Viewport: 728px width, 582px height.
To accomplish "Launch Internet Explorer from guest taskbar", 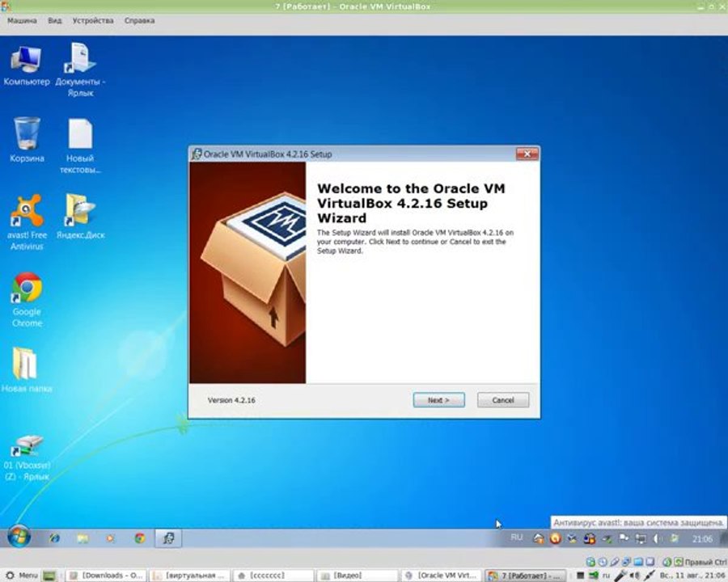I will pos(55,538).
